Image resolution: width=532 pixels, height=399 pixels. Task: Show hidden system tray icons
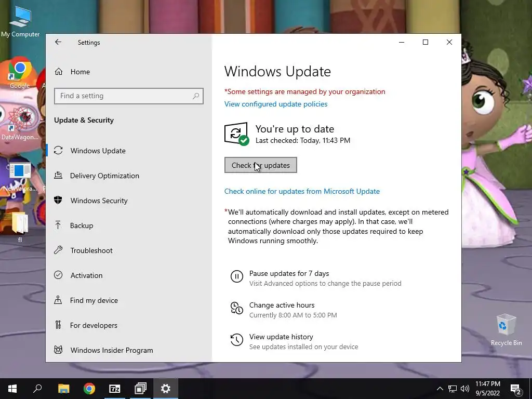pyautogui.click(x=440, y=389)
